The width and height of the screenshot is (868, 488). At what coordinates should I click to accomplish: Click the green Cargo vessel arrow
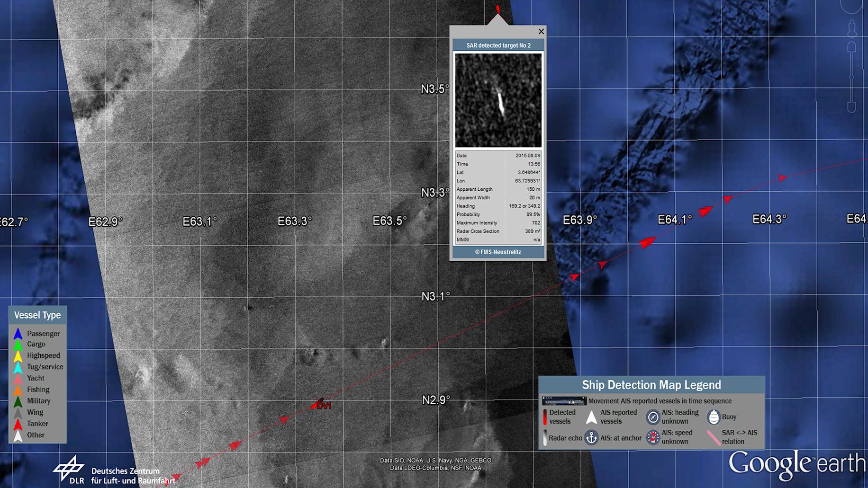pos(18,345)
